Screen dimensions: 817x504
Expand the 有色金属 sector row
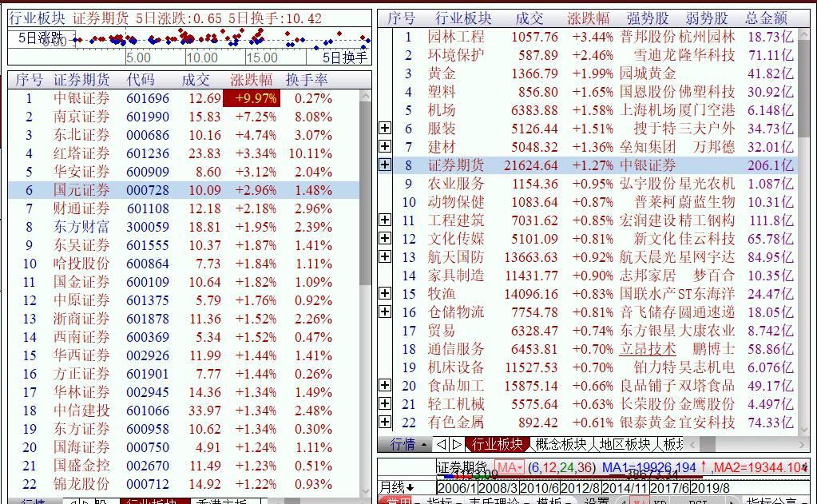[385, 422]
